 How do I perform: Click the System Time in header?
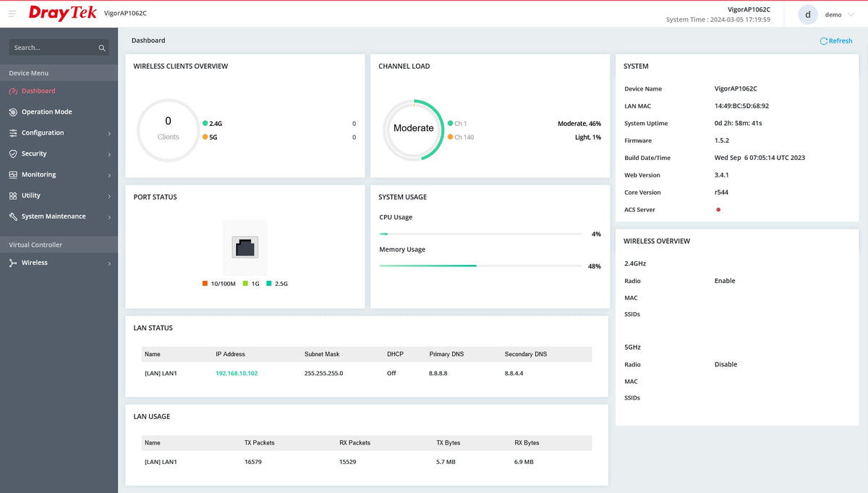pos(718,20)
